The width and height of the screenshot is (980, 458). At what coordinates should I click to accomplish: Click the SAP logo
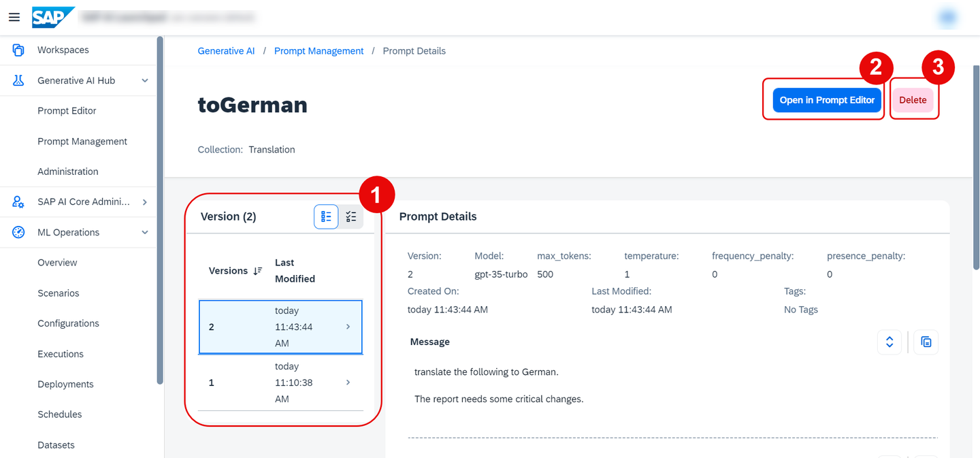[x=53, y=17]
